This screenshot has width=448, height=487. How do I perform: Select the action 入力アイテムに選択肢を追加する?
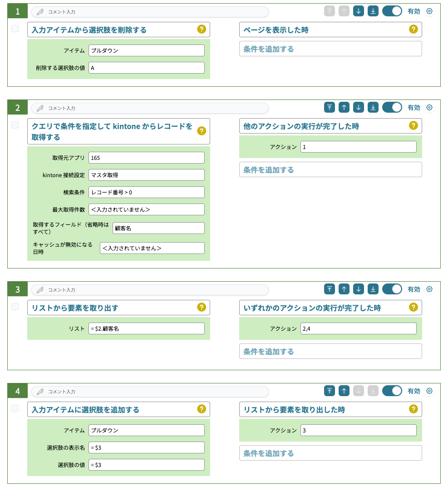tap(118, 409)
